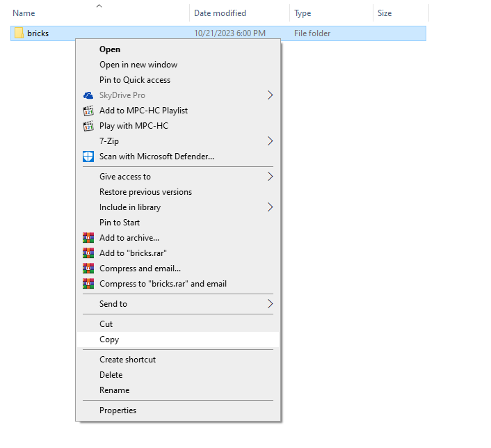Choose Cut from the context menu
The height and width of the screenshot is (448, 491).
(x=178, y=324)
